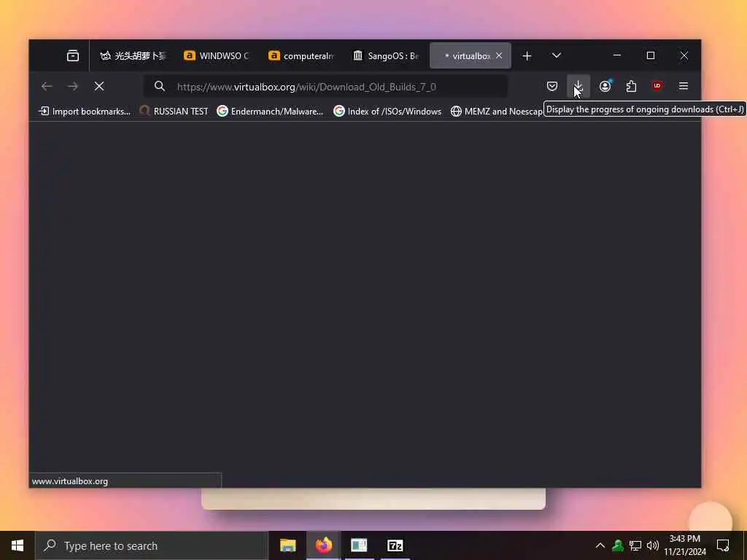Close the Firefox window
Viewport: 747px width, 560px height.
click(684, 55)
